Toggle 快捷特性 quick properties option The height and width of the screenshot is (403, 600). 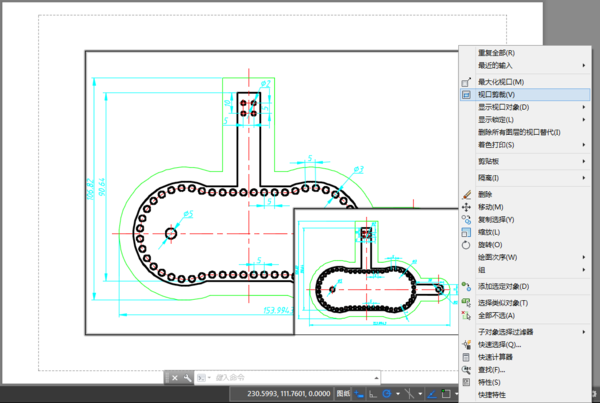pyautogui.click(x=494, y=394)
